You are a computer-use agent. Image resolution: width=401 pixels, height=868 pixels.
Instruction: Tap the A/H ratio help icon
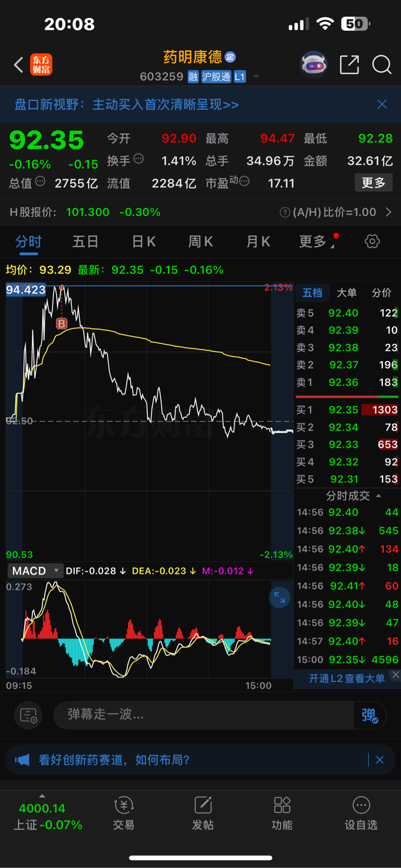click(285, 212)
